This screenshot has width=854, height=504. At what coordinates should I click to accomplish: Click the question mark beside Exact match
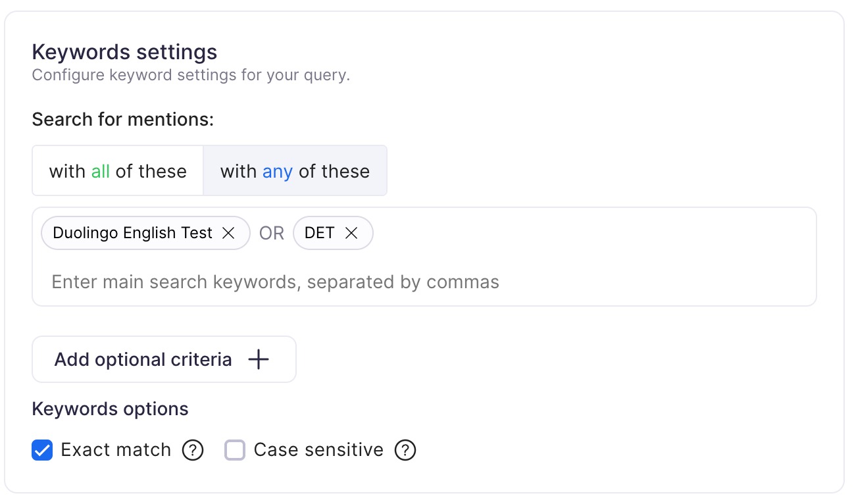pyautogui.click(x=192, y=450)
